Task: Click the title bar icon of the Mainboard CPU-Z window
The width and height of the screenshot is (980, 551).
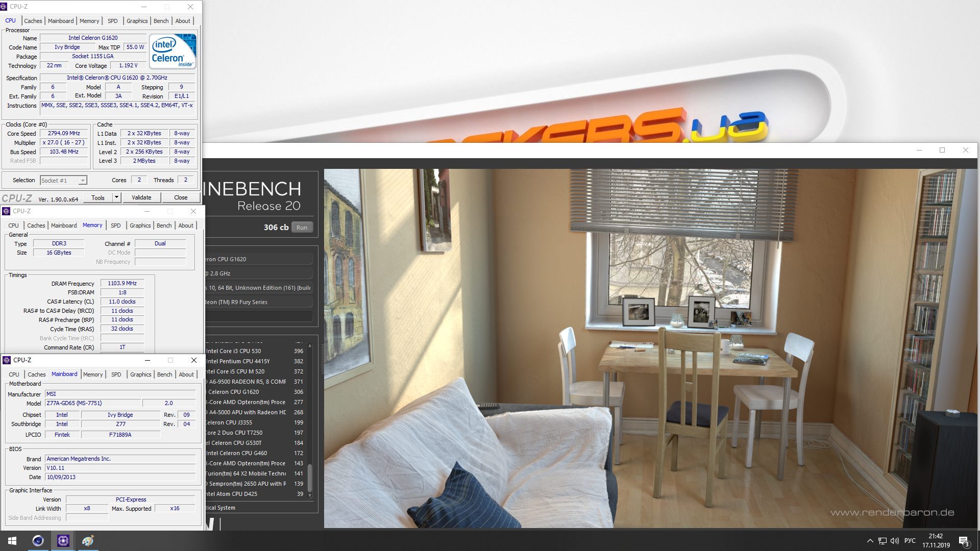Action: [7, 360]
